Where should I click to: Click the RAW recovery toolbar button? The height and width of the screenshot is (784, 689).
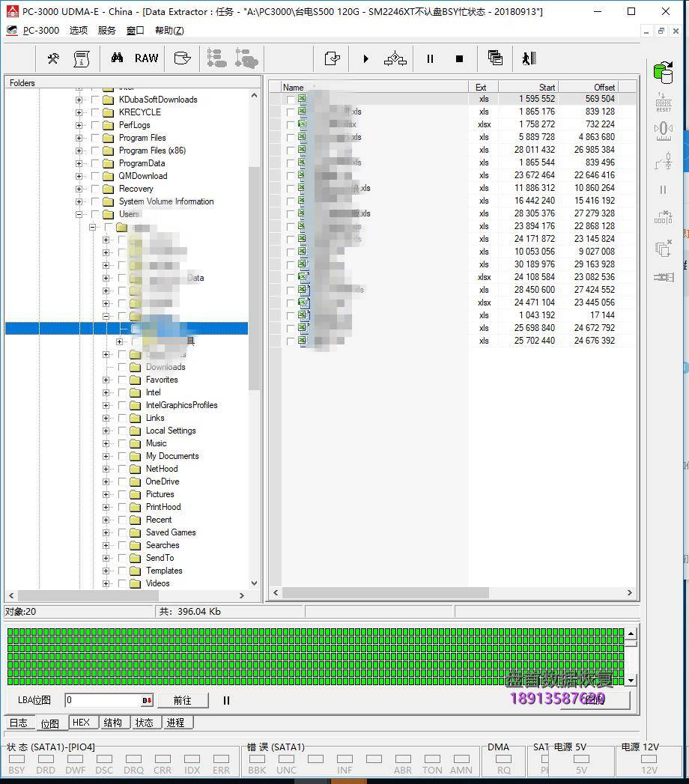coord(146,58)
